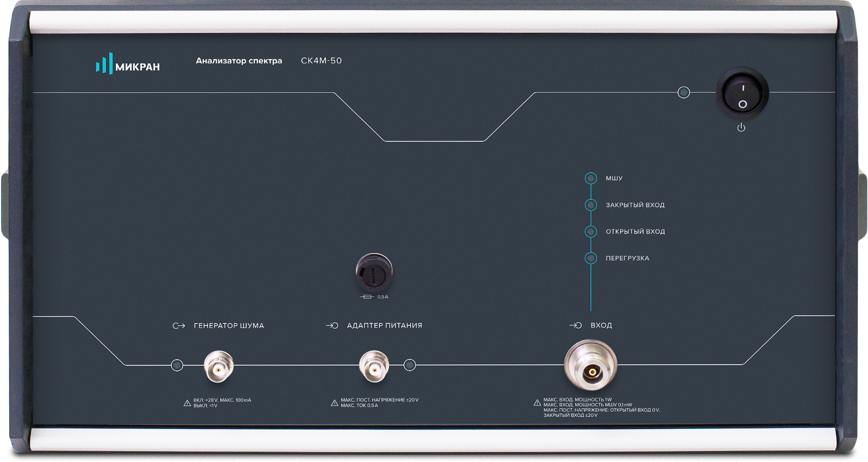Click the input arrow icon beside ВХОД
The width and height of the screenshot is (868, 462).
[576, 325]
